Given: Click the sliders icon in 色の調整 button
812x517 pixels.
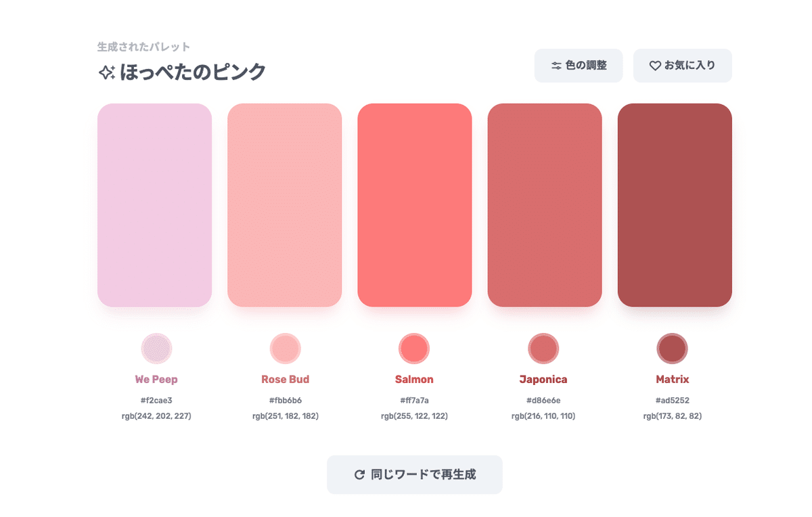Looking at the screenshot, I should [x=556, y=66].
